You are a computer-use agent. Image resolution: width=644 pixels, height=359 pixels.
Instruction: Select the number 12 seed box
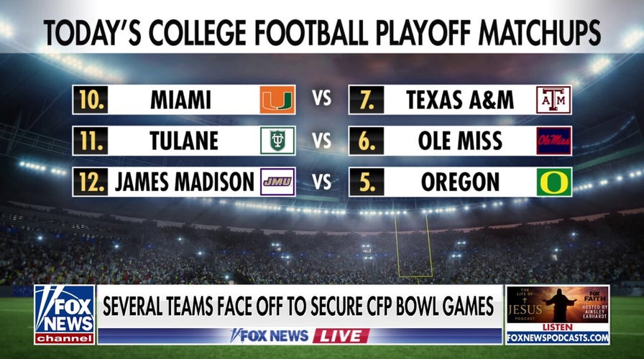click(x=90, y=182)
